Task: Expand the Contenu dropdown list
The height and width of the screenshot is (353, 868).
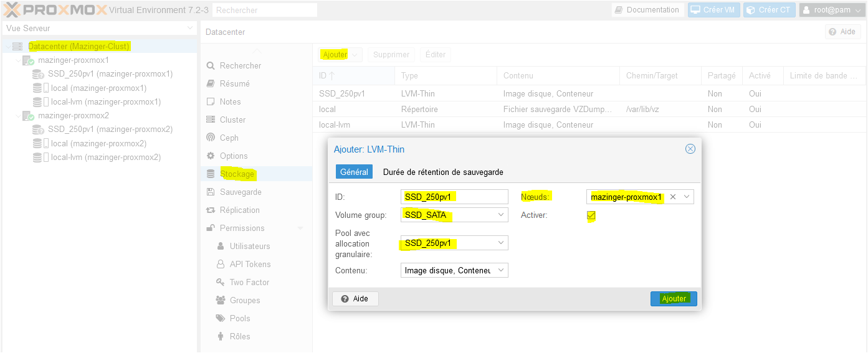Action: (501, 270)
